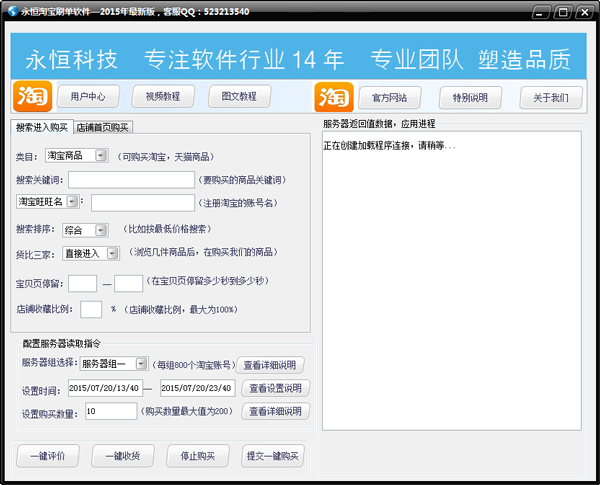Click the right orange Taobao logo icon
This screenshot has width=600, height=485.
[x=334, y=97]
